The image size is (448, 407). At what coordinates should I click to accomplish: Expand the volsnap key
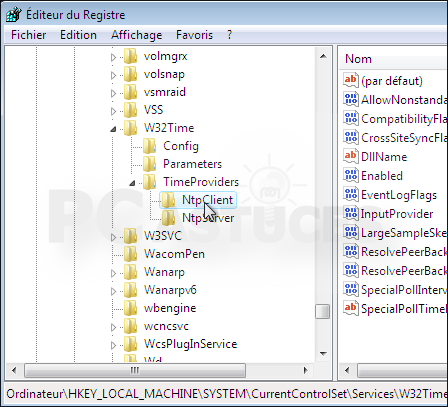click(113, 75)
